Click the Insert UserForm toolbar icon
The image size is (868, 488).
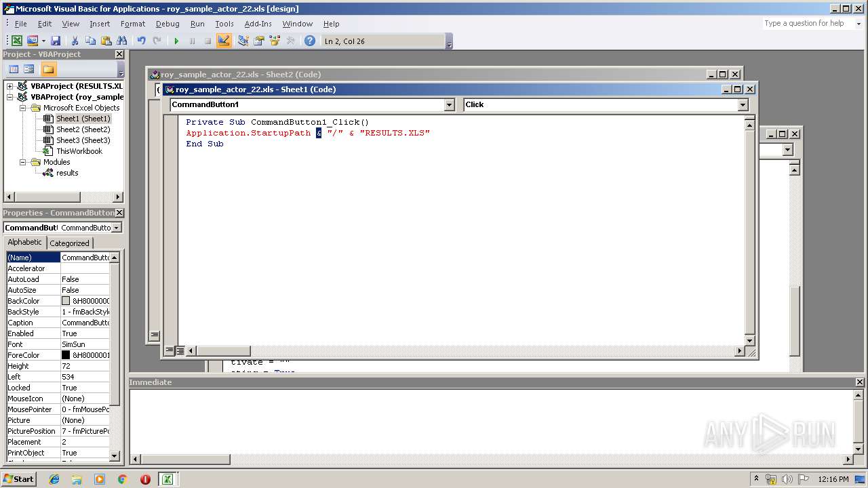tap(32, 41)
